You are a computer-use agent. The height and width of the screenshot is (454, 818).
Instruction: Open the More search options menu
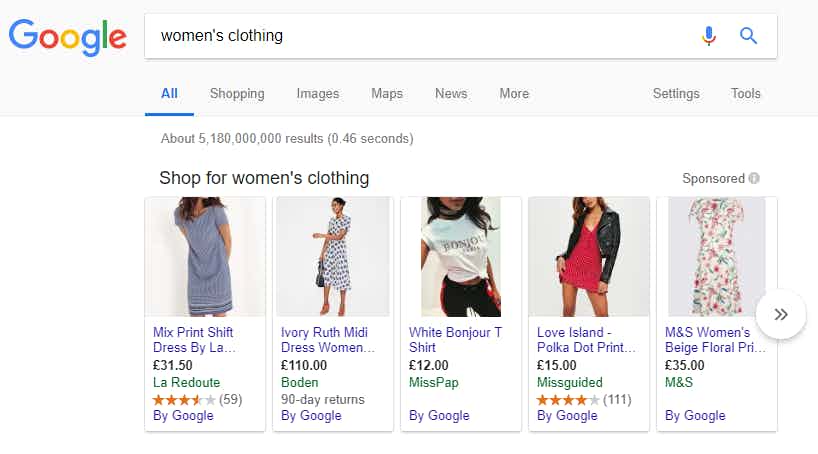tap(514, 94)
